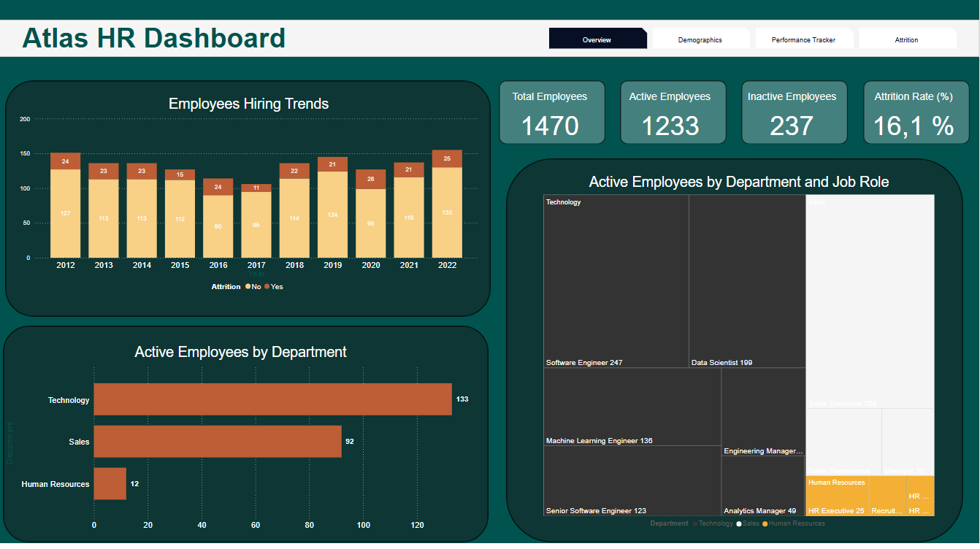Select the Machine Learning Engineer 136 tile
980x549 pixels.
(x=632, y=405)
